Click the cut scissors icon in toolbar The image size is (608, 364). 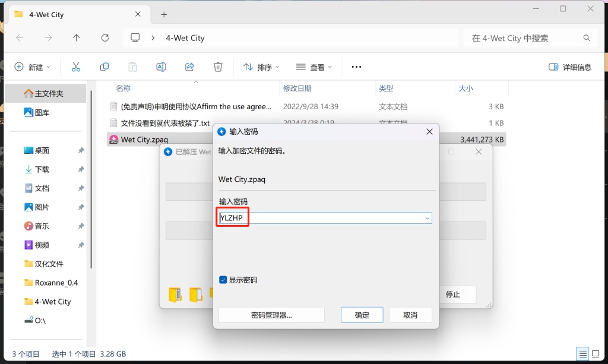click(76, 67)
